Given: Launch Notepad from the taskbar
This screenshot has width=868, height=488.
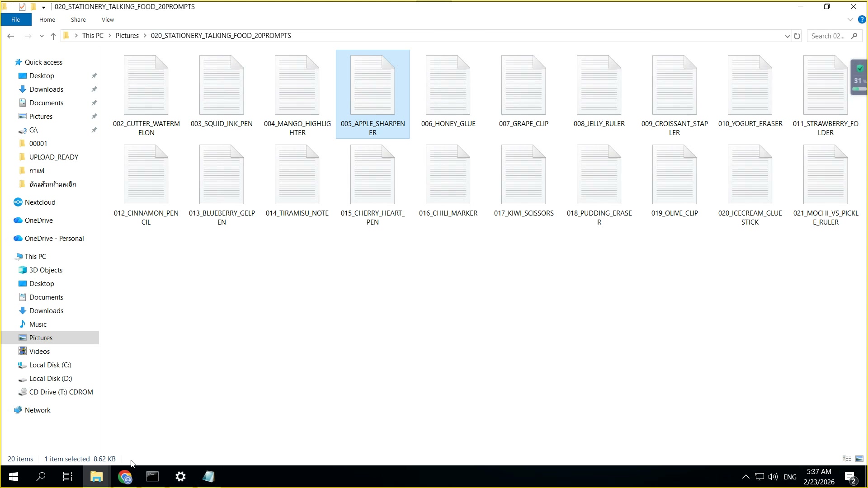Looking at the screenshot, I should point(208,477).
